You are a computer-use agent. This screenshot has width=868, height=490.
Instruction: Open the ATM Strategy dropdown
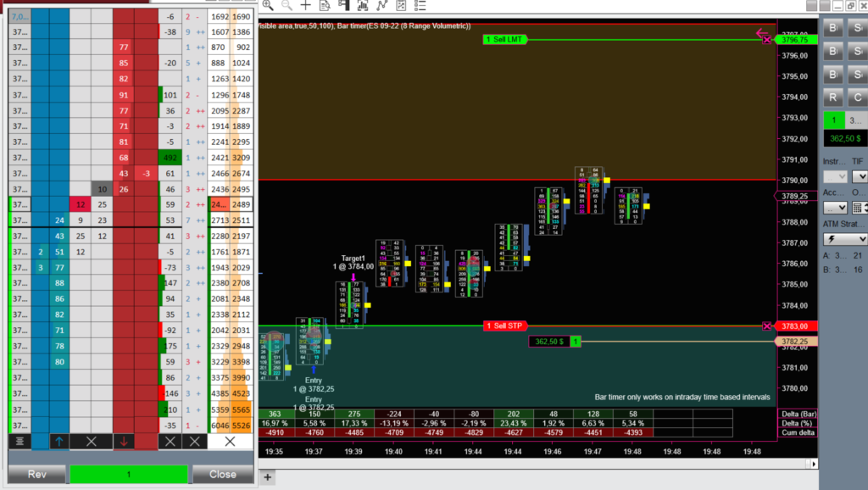coord(845,238)
